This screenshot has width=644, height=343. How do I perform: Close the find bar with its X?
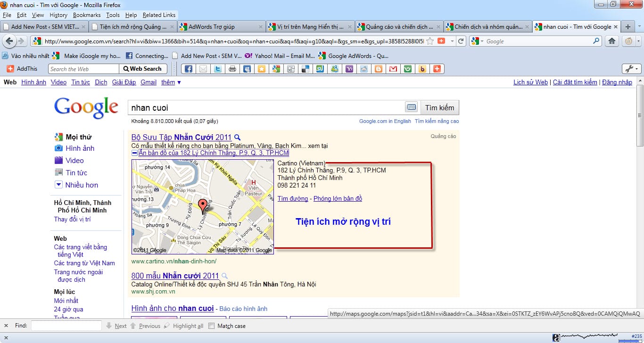tap(6, 326)
